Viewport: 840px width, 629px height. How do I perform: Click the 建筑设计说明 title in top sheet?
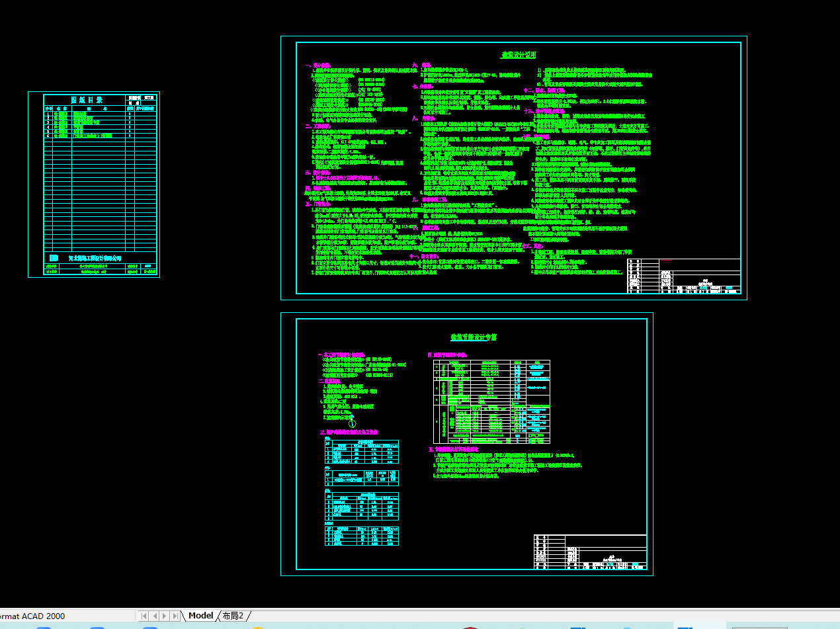tap(519, 55)
